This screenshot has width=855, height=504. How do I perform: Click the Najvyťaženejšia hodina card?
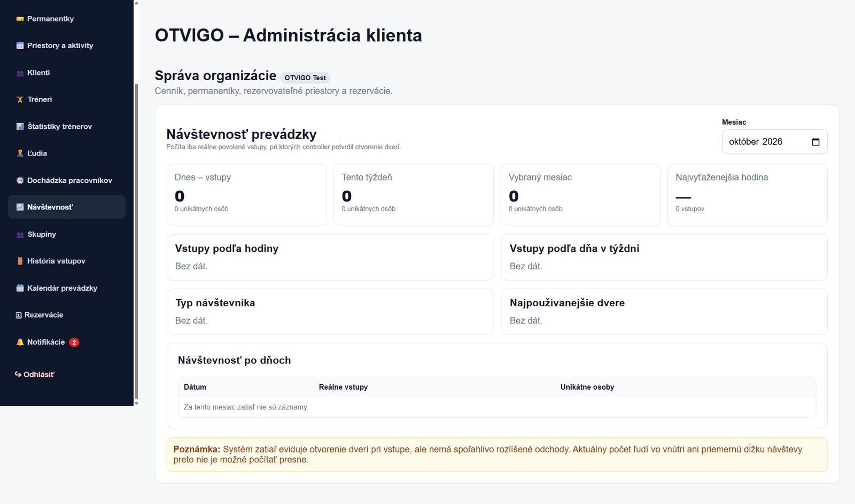(748, 195)
